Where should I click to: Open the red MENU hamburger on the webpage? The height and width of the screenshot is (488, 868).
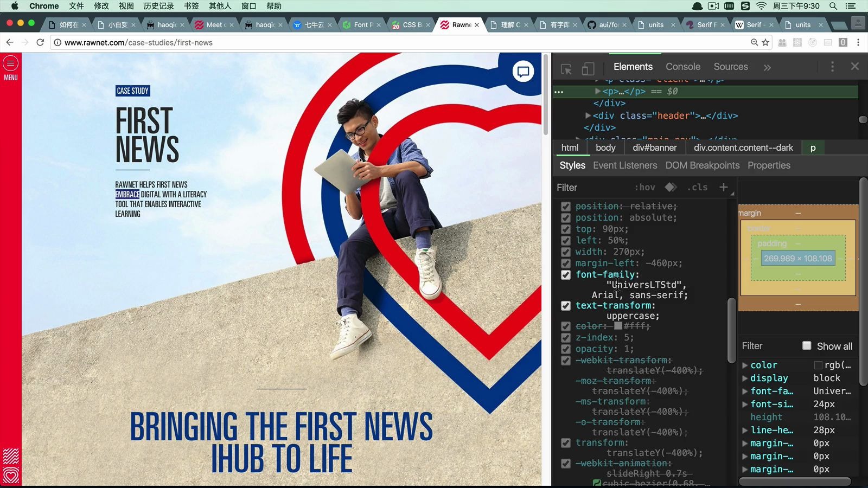click(x=10, y=63)
